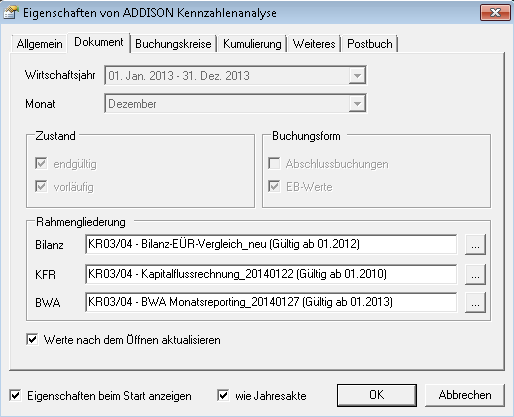Uncheck Werte nach dem Öffnen aktualisieren
Image resolution: width=514 pixels, height=417 pixels.
[x=32, y=340]
